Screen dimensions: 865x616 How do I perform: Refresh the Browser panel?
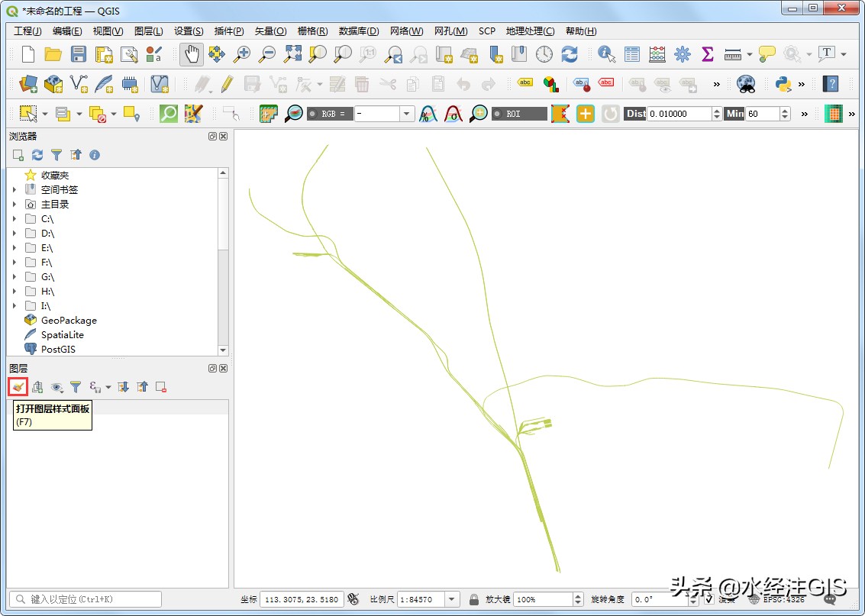point(36,155)
